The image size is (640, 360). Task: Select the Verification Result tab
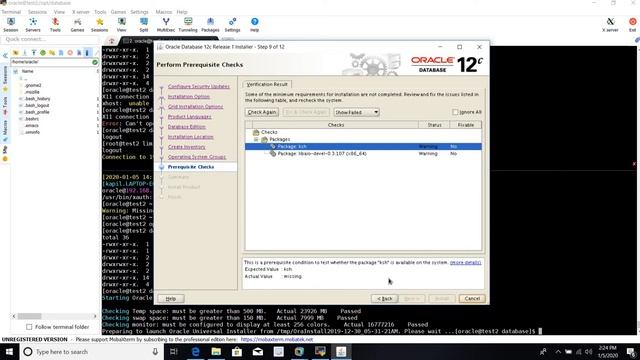(267, 84)
